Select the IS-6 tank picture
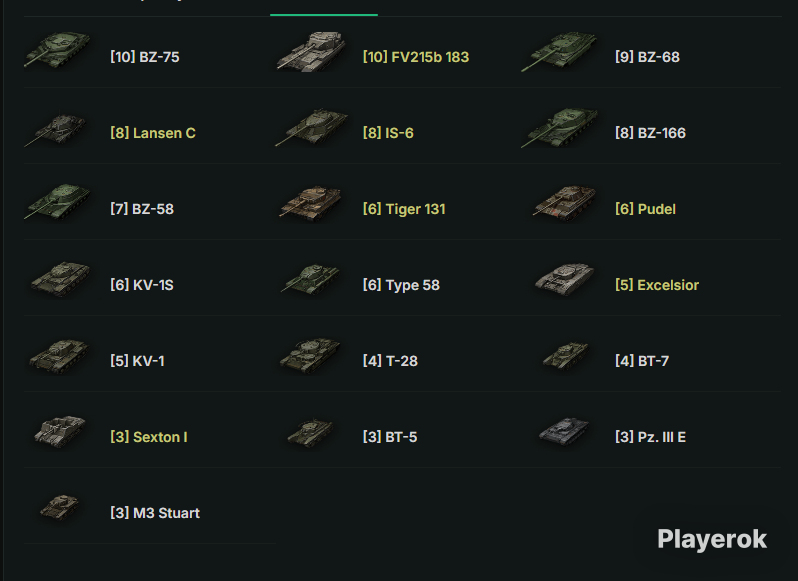 311,127
